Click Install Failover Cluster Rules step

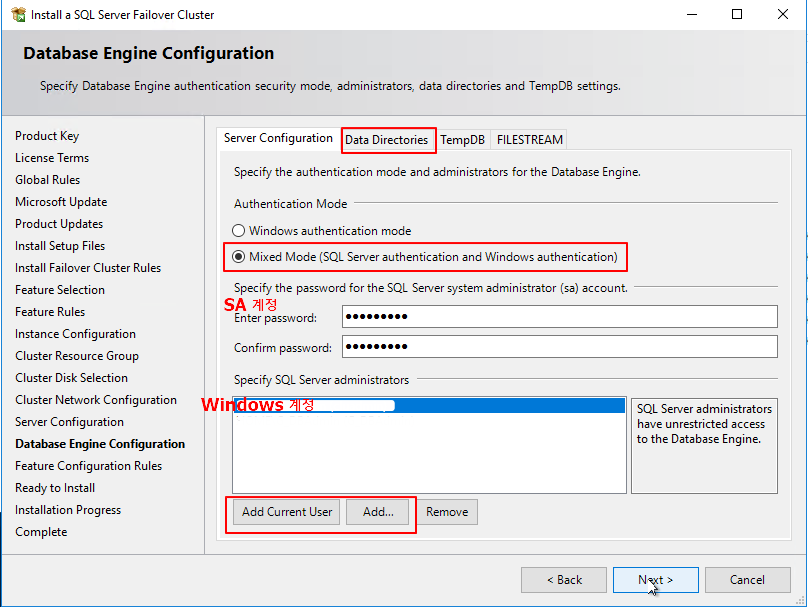[x=88, y=268]
